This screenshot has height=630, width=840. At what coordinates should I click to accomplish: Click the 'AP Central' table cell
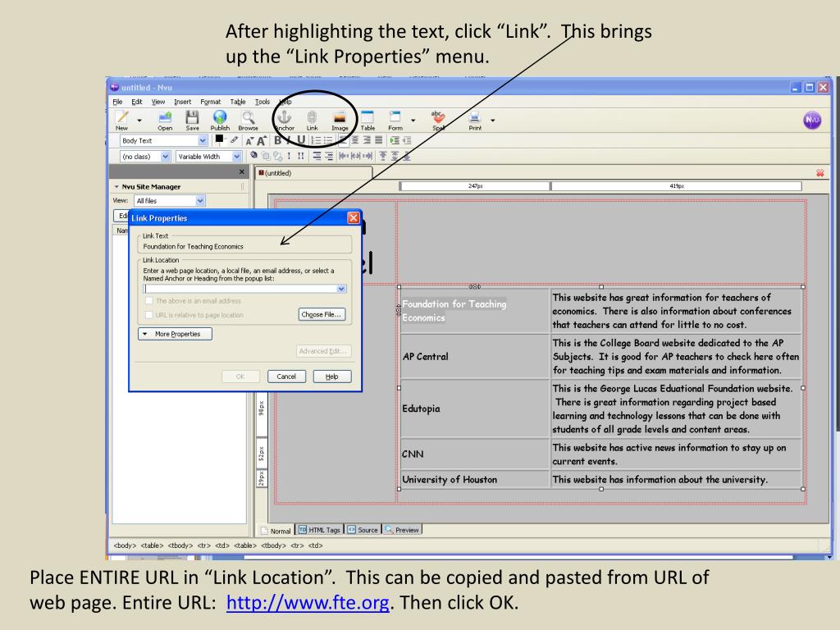(475, 356)
